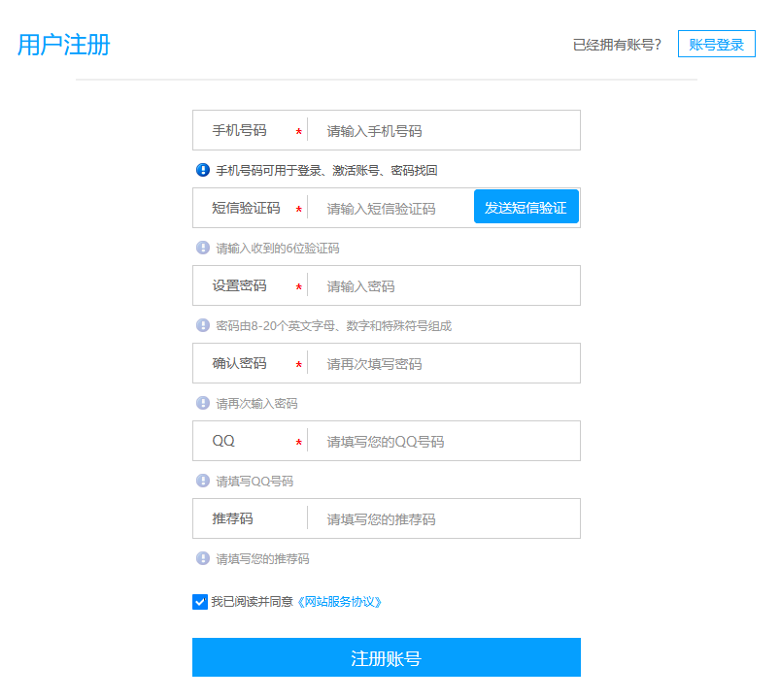Click the hint icon beside password rules text
Image resolution: width=780 pixels, height=700 pixels.
click(x=203, y=325)
